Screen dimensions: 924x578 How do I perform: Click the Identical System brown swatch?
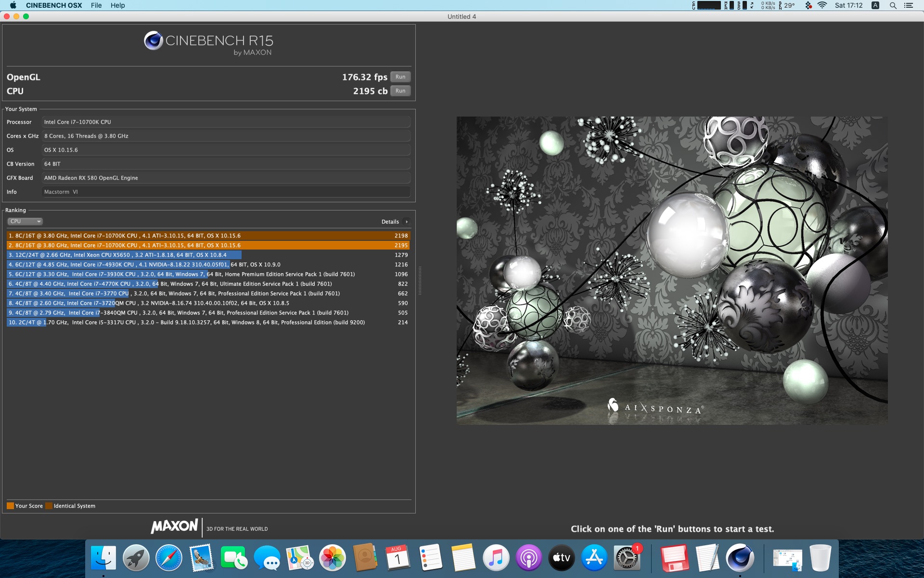pyautogui.click(x=49, y=506)
